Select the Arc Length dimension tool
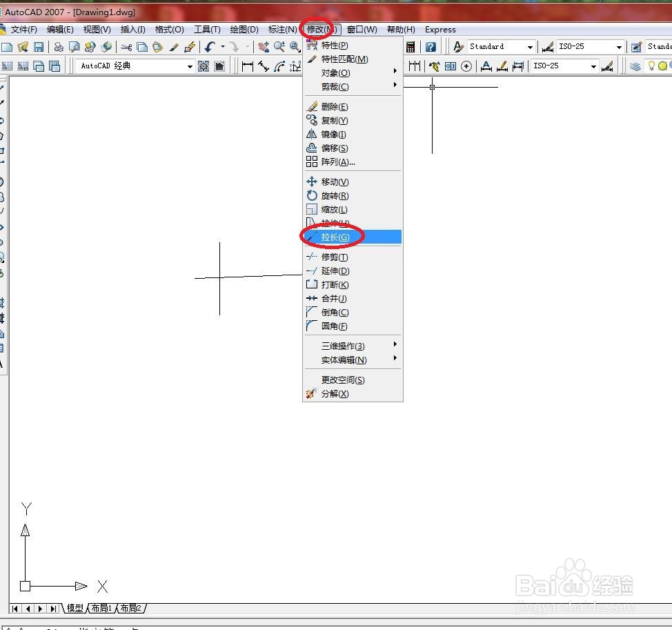 pyautogui.click(x=279, y=66)
